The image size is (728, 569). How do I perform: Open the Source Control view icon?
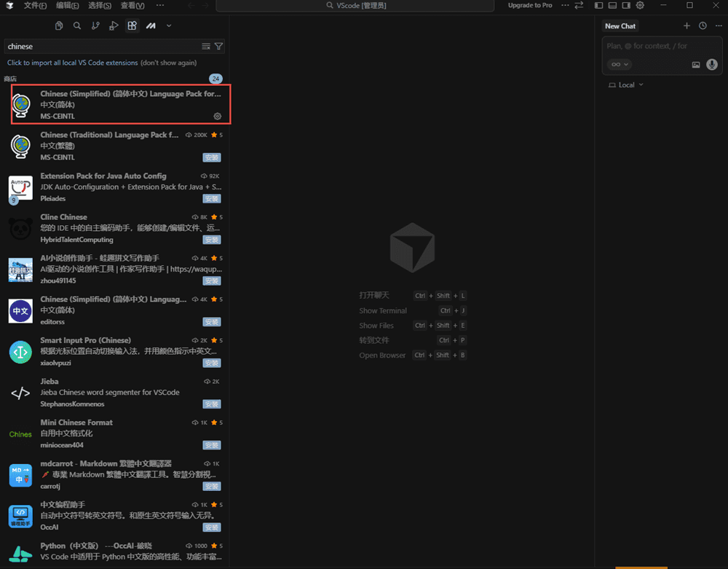coord(95,25)
